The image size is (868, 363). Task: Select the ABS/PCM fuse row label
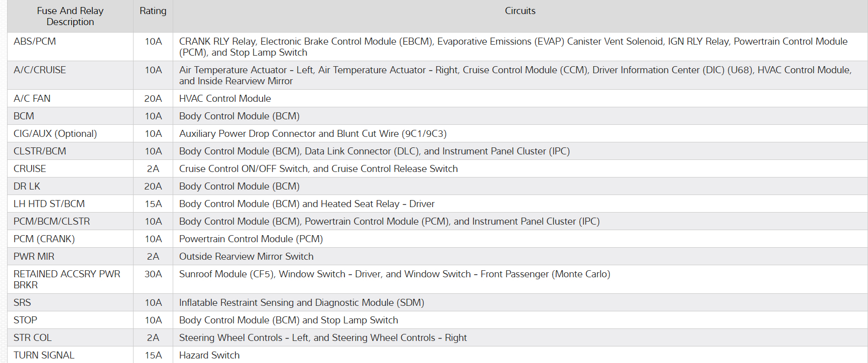click(x=35, y=42)
